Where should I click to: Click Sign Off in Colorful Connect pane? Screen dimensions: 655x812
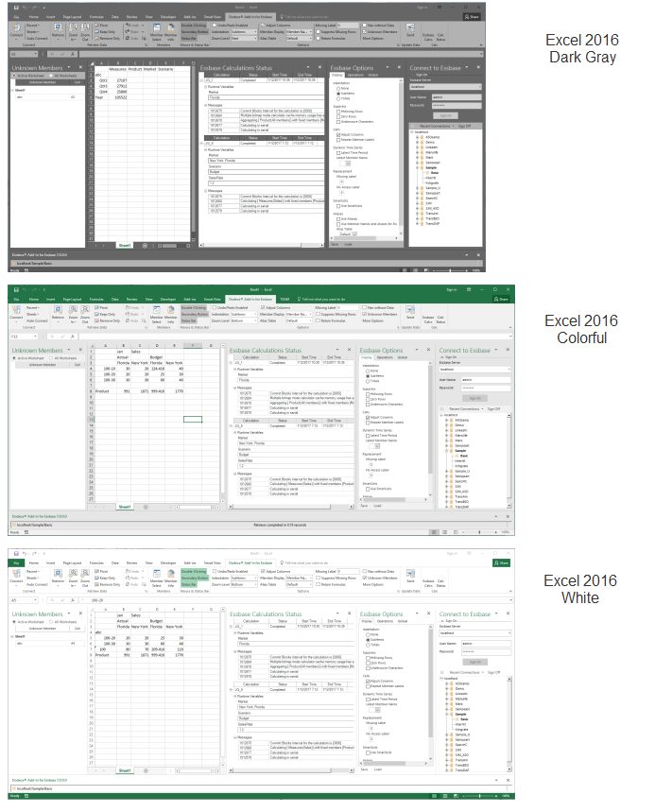pyautogui.click(x=494, y=408)
